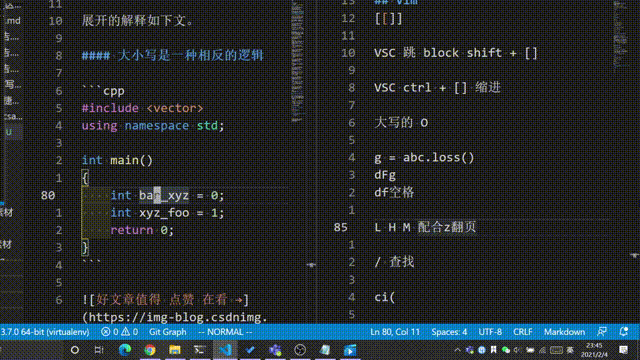The width and height of the screenshot is (640, 360).
Task: Open Cortana search circle on taskbar
Action: click(75, 350)
